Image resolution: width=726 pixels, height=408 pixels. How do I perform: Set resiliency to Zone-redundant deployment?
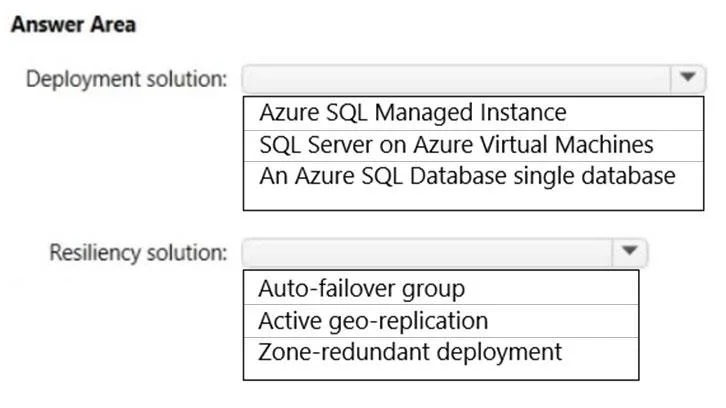pos(441,352)
